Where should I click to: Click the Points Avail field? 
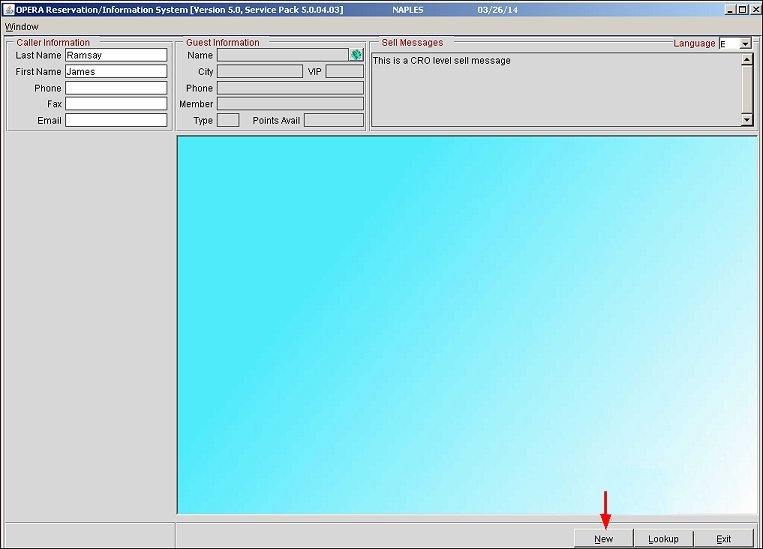pyautogui.click(x=333, y=120)
